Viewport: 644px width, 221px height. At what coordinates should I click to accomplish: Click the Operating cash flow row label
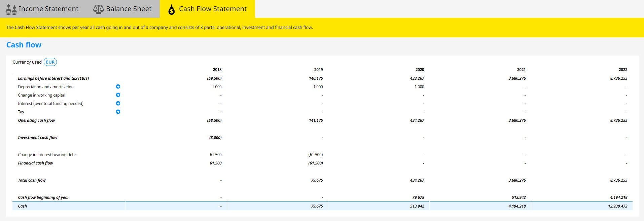tap(36, 120)
